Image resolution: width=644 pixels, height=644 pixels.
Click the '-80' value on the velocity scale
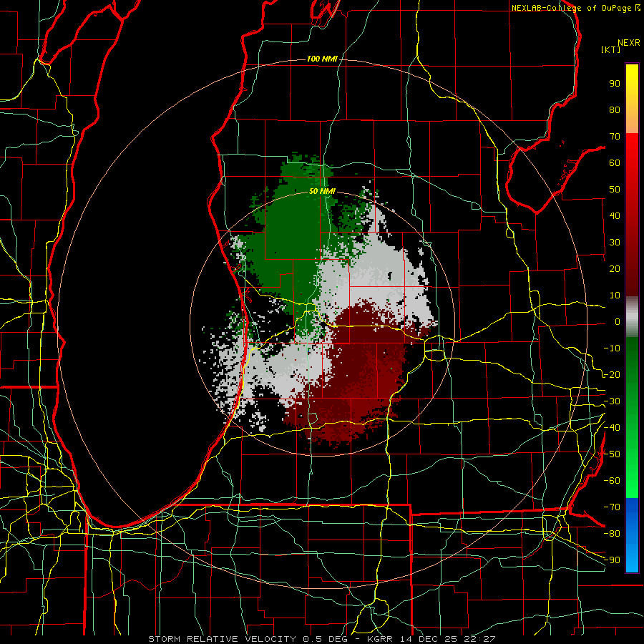pos(612,534)
